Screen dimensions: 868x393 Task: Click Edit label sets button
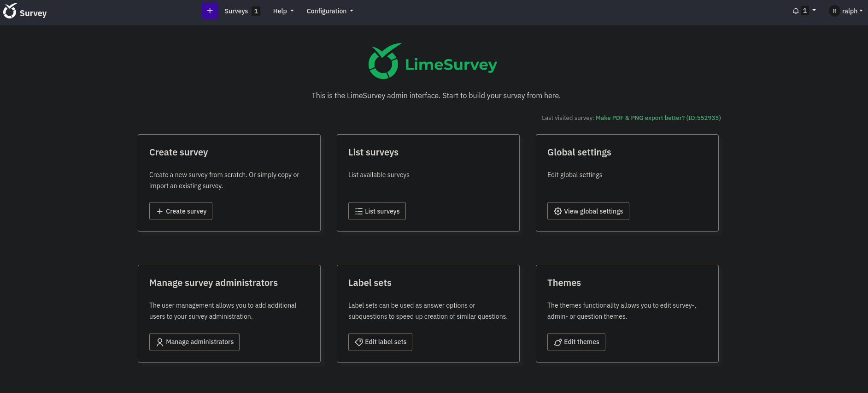380,342
